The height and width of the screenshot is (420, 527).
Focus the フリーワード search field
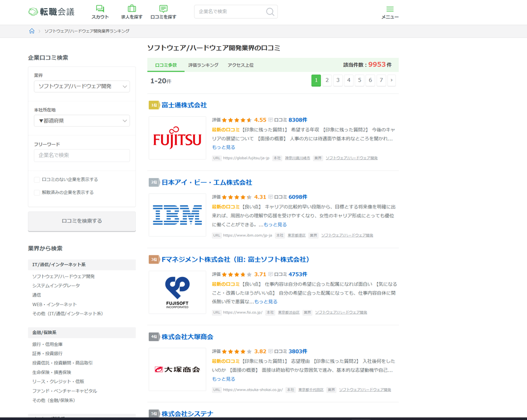point(82,155)
